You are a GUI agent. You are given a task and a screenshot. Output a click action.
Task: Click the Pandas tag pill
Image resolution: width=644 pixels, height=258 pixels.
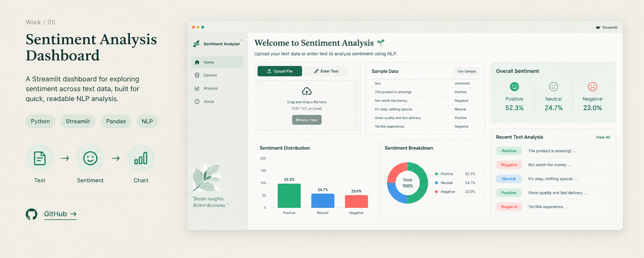tap(116, 121)
